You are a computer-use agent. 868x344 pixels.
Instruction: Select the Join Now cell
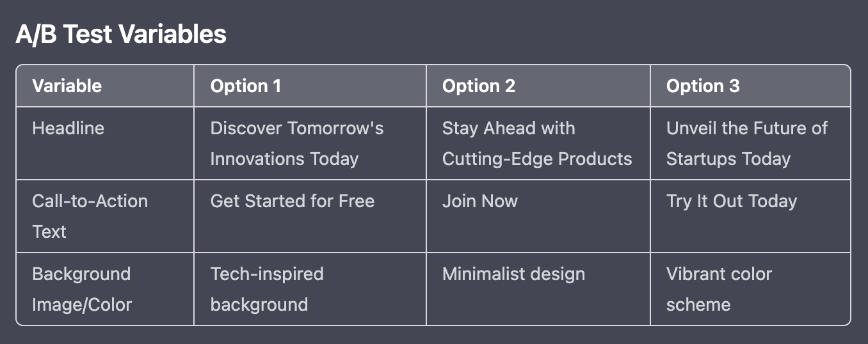(x=538, y=216)
